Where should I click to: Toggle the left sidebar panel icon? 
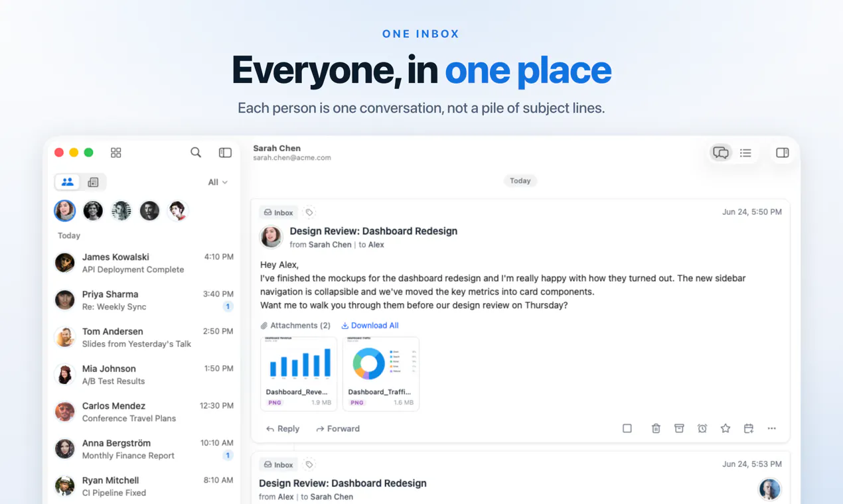(x=225, y=153)
